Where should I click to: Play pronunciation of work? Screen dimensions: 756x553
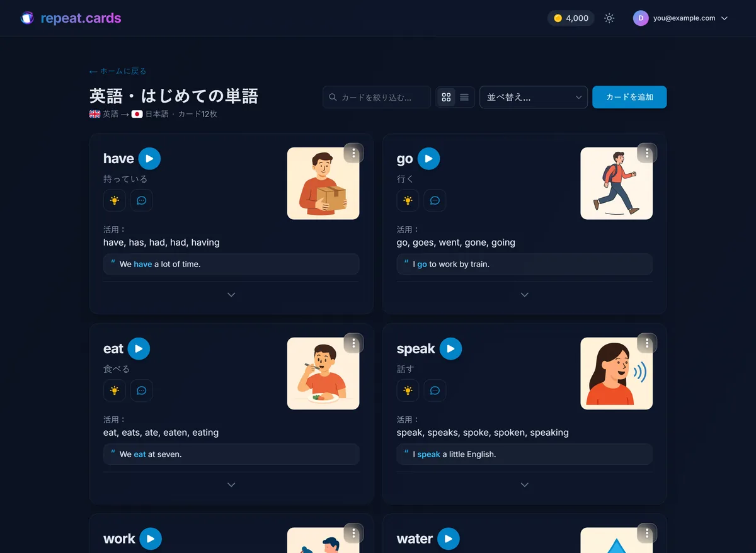point(151,539)
